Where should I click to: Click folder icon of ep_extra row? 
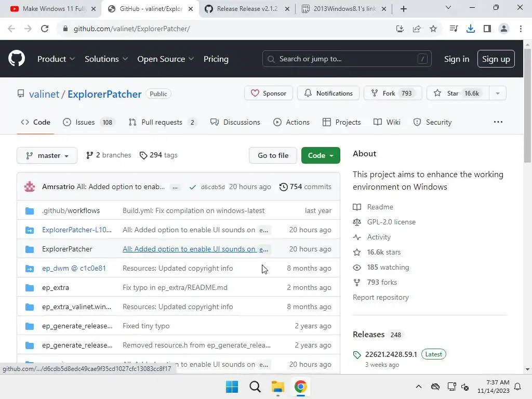(30, 288)
